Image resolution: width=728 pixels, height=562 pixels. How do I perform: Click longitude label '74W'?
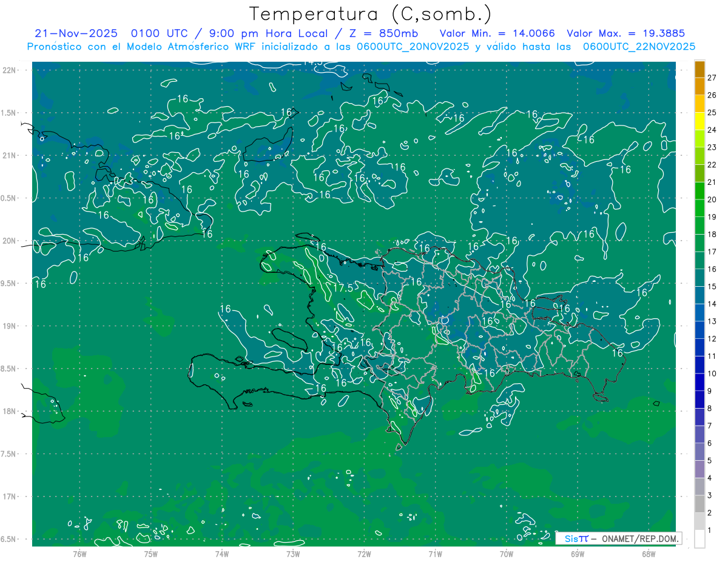[x=222, y=554]
